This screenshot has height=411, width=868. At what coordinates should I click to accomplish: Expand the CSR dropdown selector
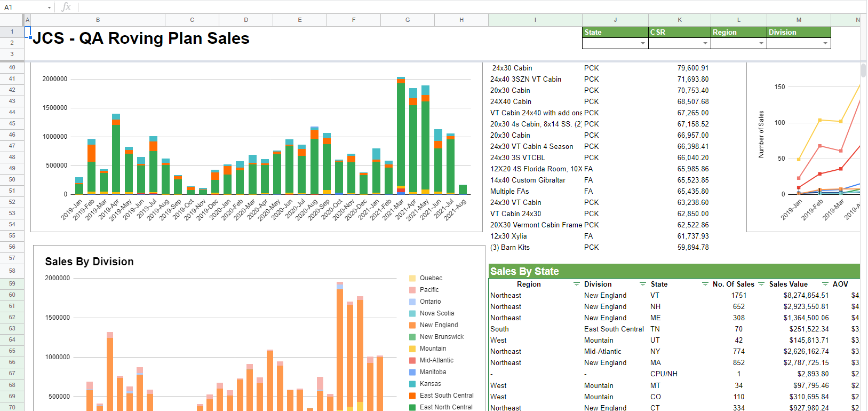[x=705, y=43]
